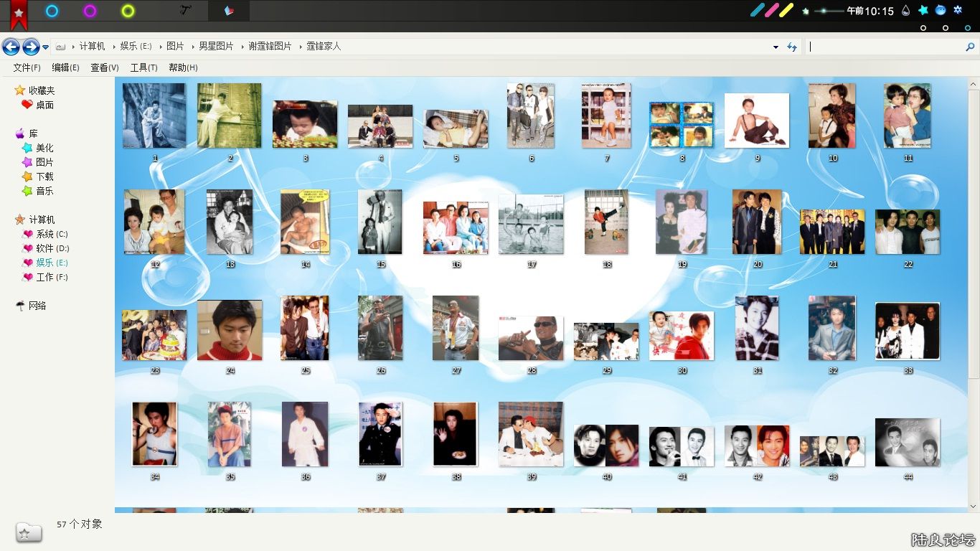
Task: Expand the address bar history dropdown
Action: (x=776, y=47)
